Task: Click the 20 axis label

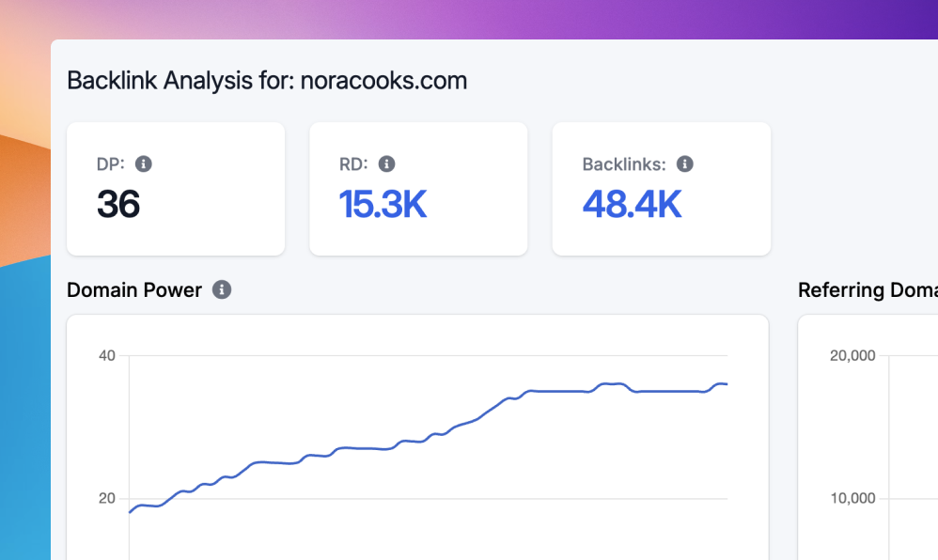Action: (106, 498)
